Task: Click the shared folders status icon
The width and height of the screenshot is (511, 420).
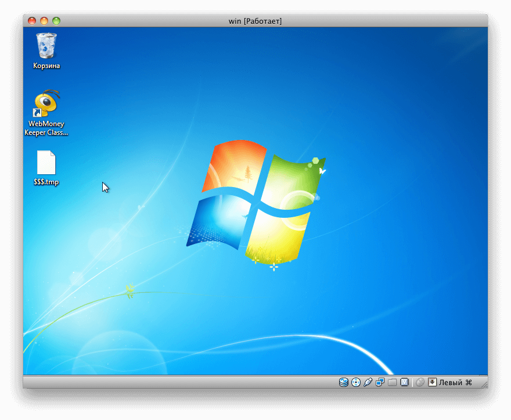Action: coord(393,382)
